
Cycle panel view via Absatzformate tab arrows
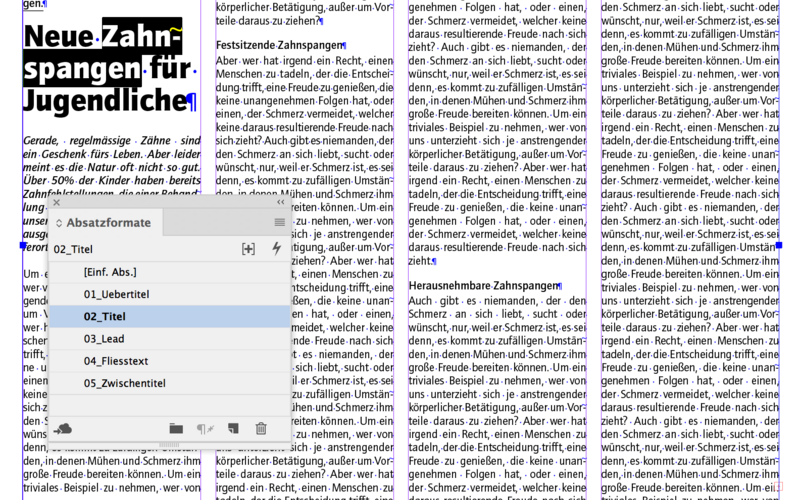(x=59, y=223)
